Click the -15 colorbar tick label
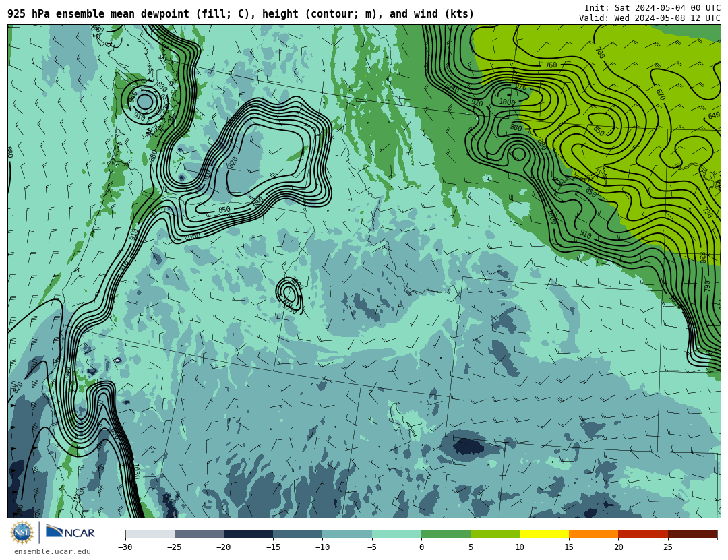 coord(273,547)
